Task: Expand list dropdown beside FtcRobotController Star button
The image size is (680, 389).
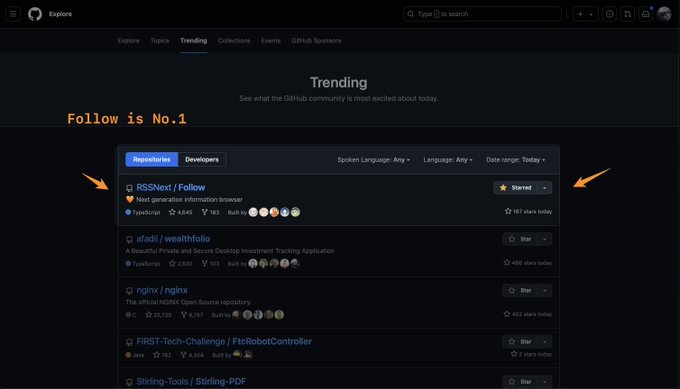Action: click(545, 341)
